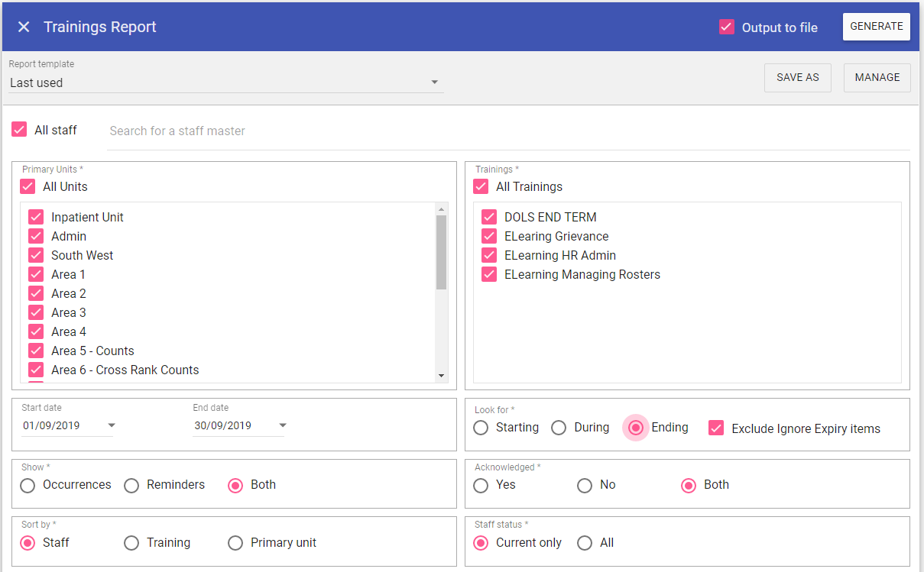Sort by Primary unit
Image resolution: width=924 pixels, height=572 pixels.
pos(235,543)
